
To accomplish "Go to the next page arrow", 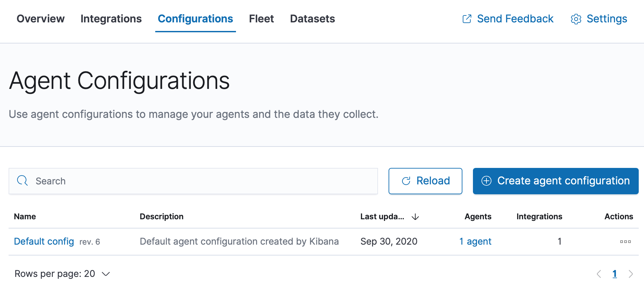I will (x=630, y=274).
